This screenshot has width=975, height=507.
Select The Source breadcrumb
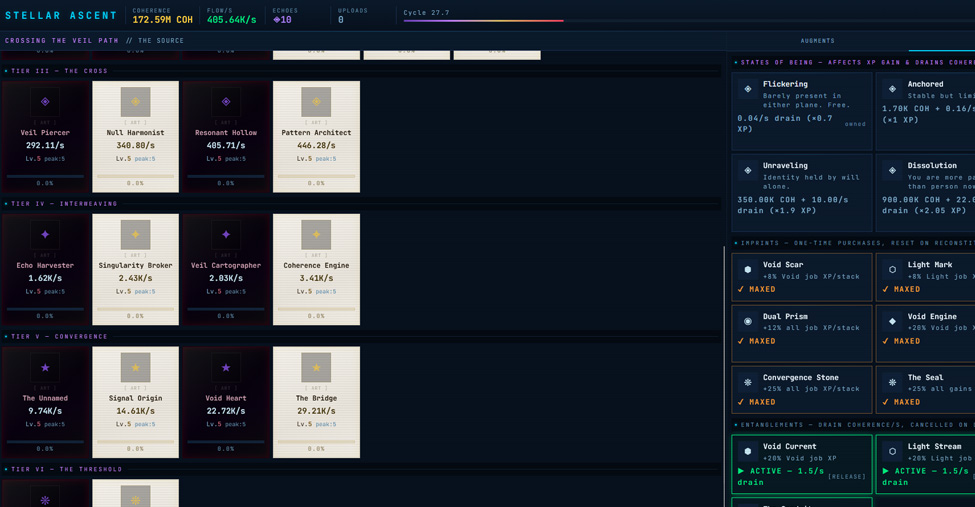(161, 40)
